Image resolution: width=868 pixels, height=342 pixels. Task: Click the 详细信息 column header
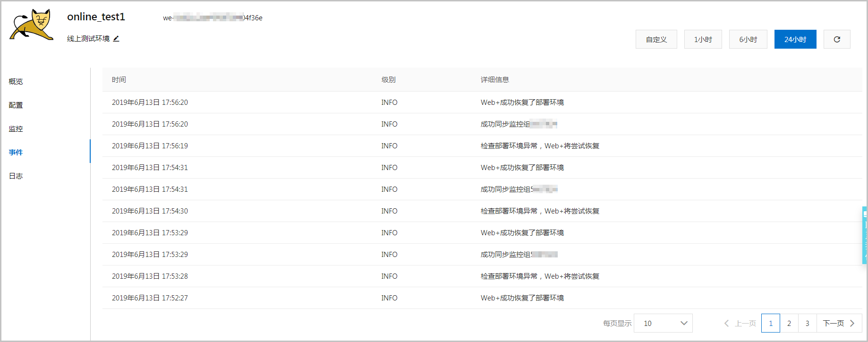pyautogui.click(x=495, y=79)
